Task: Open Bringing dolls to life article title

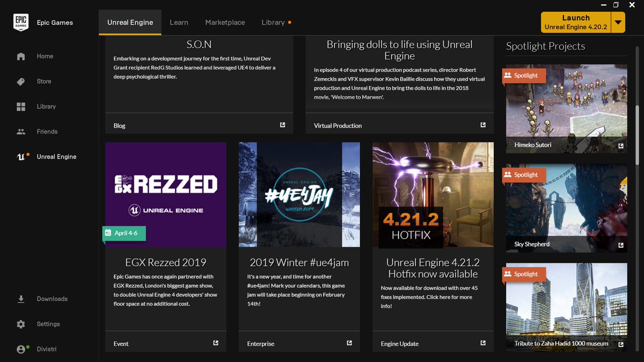Action: [399, 50]
